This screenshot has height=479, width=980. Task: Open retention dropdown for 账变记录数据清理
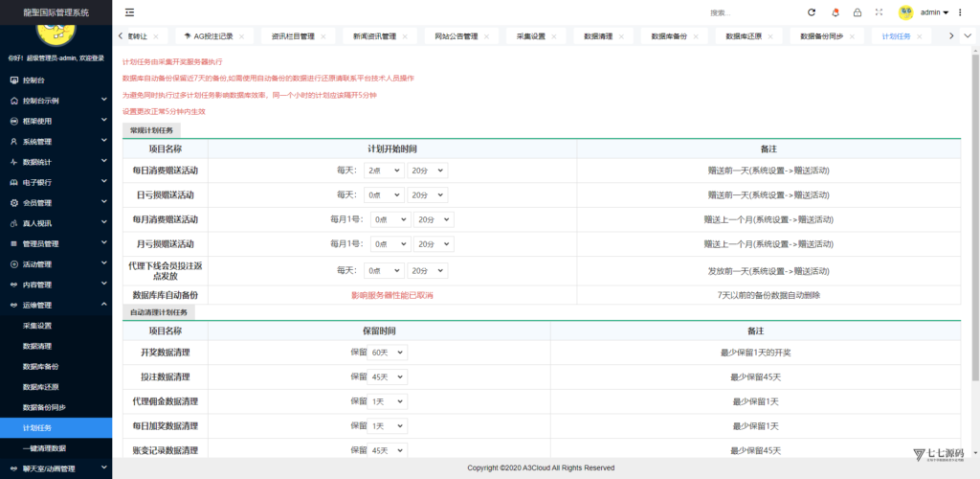pyautogui.click(x=387, y=450)
